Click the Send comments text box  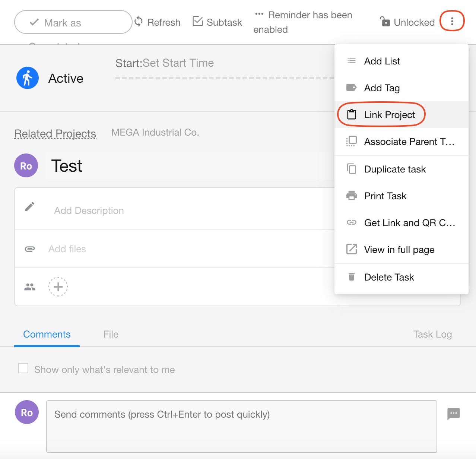click(x=241, y=426)
